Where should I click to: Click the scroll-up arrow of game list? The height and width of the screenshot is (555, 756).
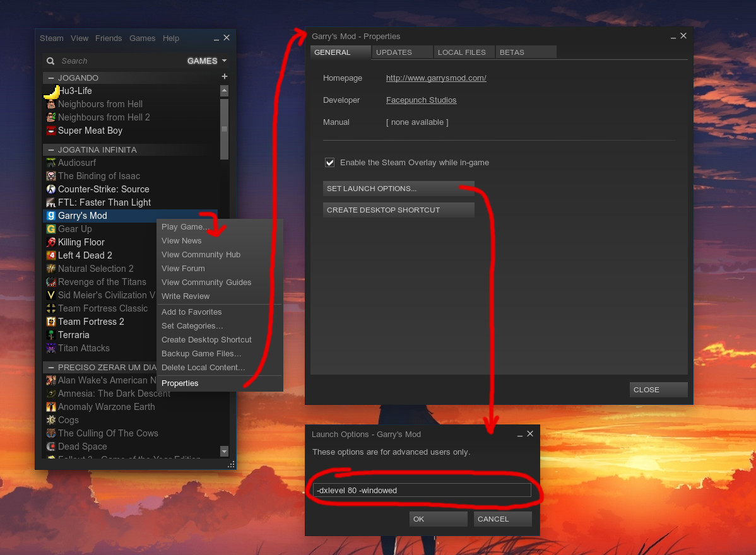pyautogui.click(x=224, y=91)
